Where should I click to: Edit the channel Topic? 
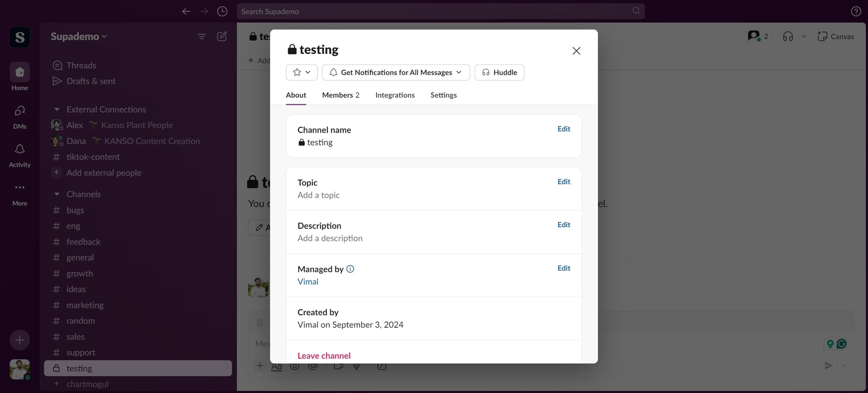[563, 181]
